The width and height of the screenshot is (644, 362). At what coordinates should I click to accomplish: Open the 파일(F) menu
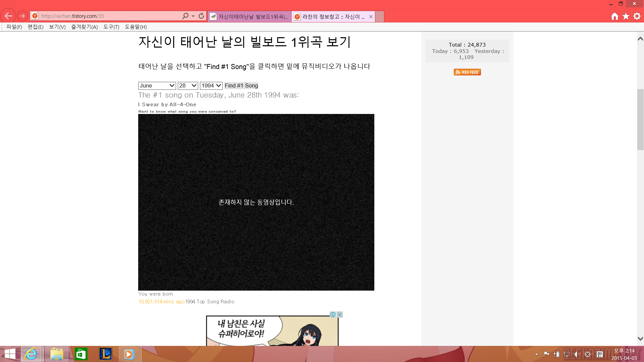(14, 27)
